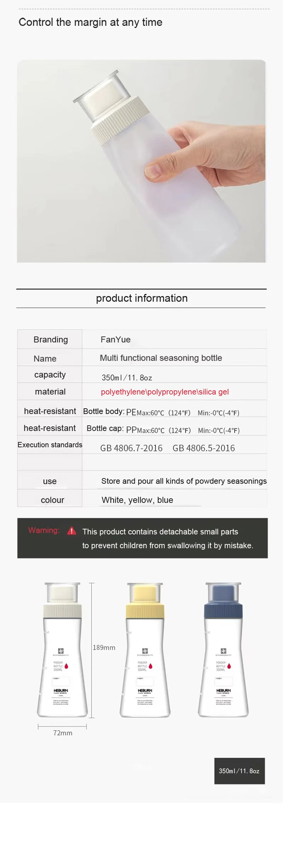Click the product information heading

[x=142, y=298]
